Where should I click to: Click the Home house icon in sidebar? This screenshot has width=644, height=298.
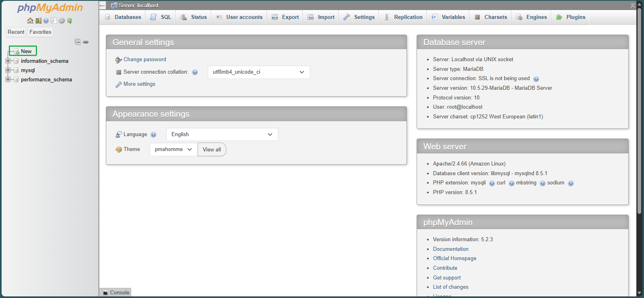(30, 21)
